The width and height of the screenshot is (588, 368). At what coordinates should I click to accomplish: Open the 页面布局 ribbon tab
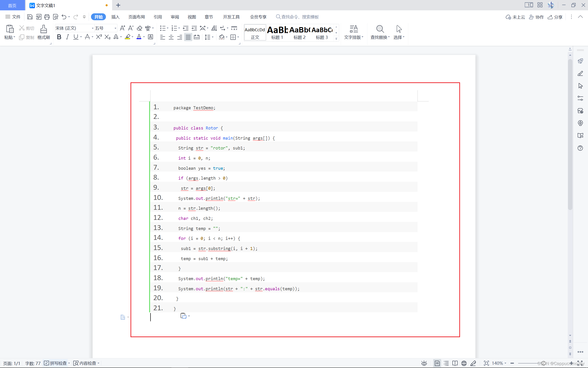[137, 17]
